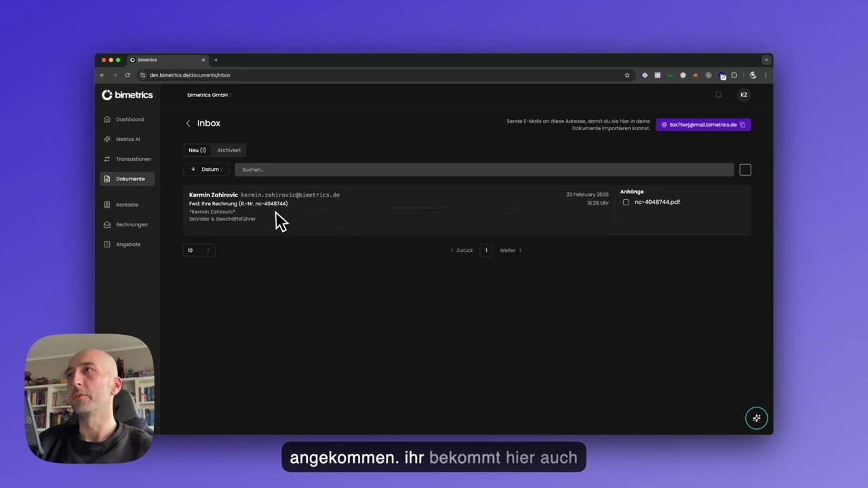Click the bimetrics logo
This screenshot has height=488, width=868.
click(127, 95)
